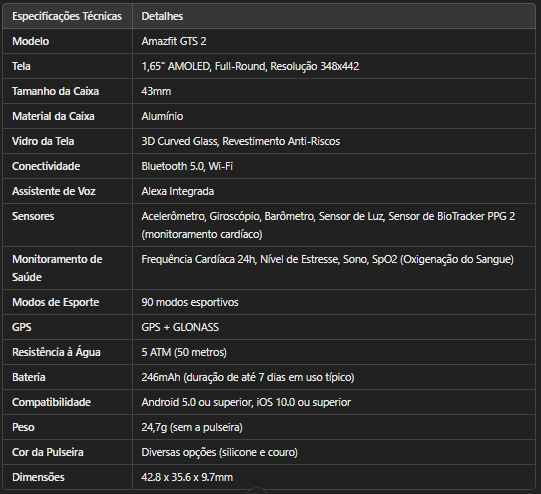Click the 'Detalhes' column header
The width and height of the screenshot is (541, 494).
coord(162,16)
